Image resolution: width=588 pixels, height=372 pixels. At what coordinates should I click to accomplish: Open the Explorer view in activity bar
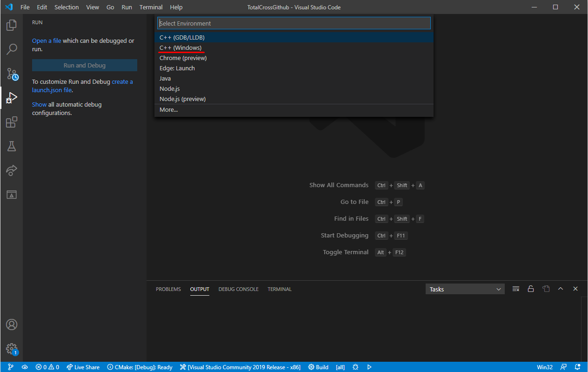coord(12,25)
